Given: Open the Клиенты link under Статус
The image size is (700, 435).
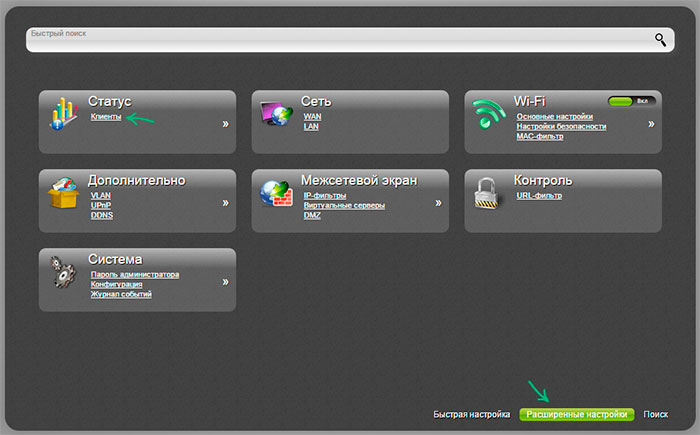Looking at the screenshot, I should (106, 117).
